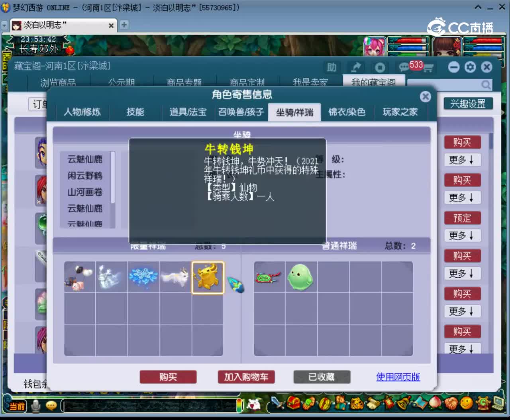Click the red 购买 button in dialog
This screenshot has height=420, width=510.
(x=168, y=377)
